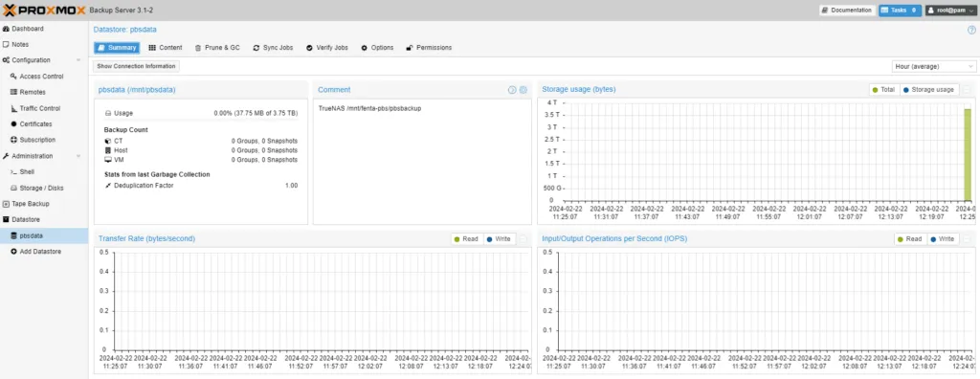Click the help question mark icon beside Datastore title
The width and height of the screenshot is (980, 379).
[x=971, y=30]
